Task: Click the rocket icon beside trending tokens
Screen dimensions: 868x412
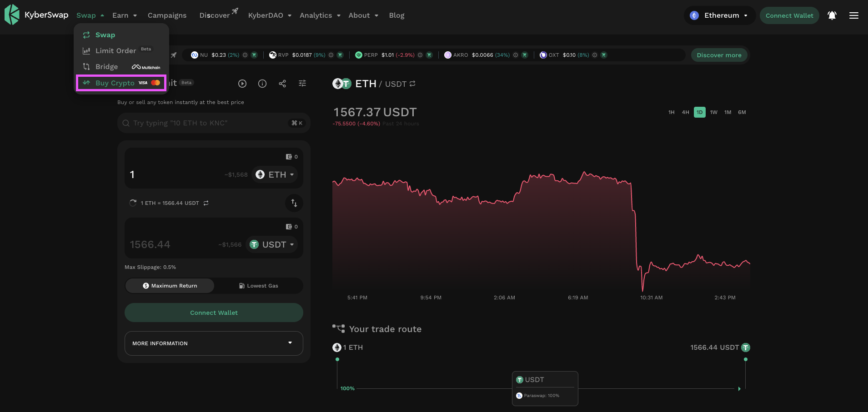Action: (174, 55)
